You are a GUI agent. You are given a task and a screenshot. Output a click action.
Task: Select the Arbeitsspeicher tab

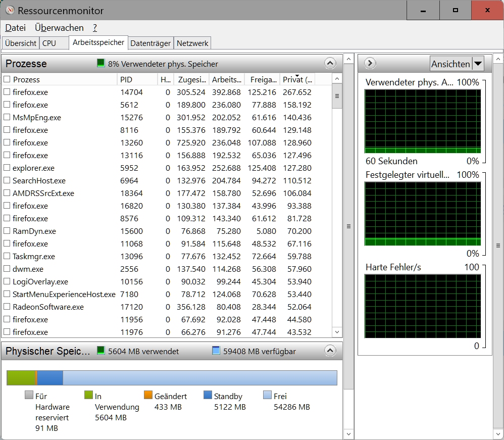click(x=98, y=42)
